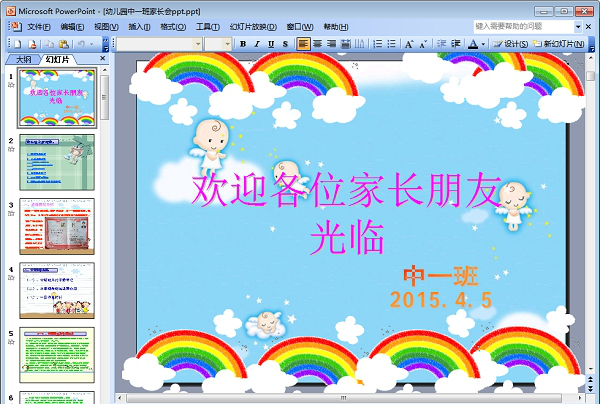This screenshot has width=600, height=420.
Task: Go to previous slide using double-arrow button
Action: (x=590, y=379)
